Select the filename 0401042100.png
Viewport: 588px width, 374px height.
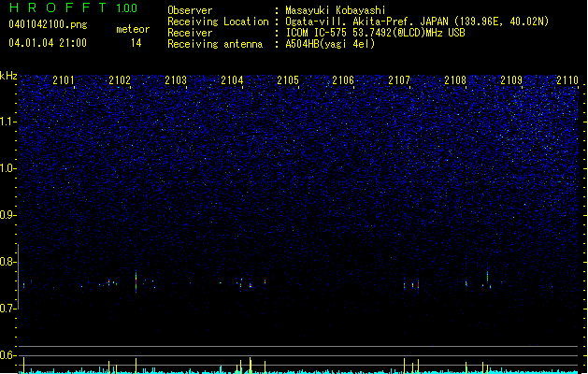tap(48, 24)
